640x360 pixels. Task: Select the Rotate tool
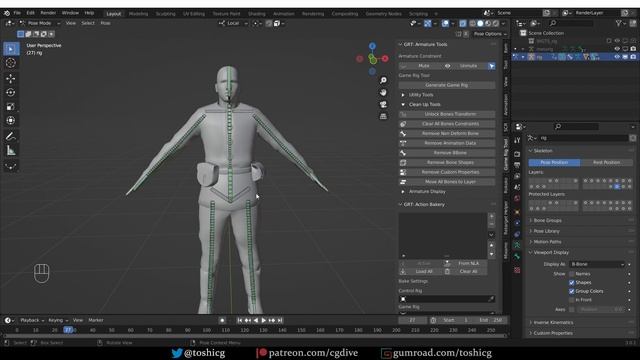pyautogui.click(x=11, y=93)
